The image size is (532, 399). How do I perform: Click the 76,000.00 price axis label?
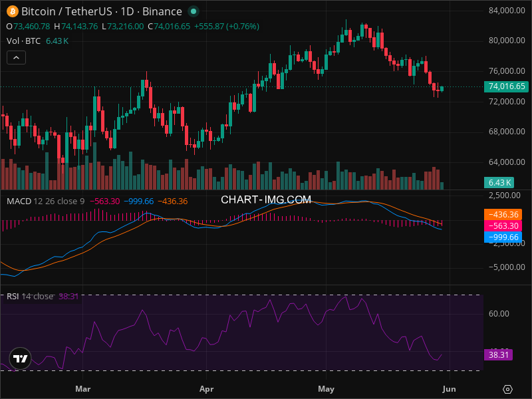pos(507,71)
